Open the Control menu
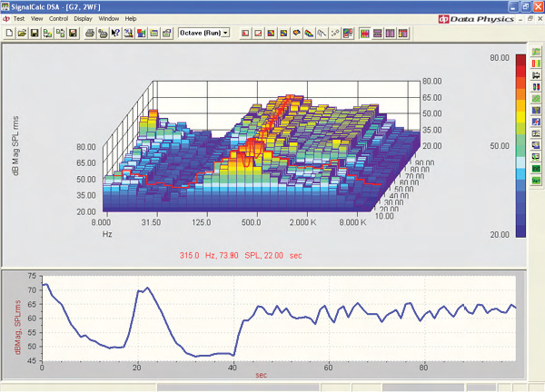 [59, 18]
